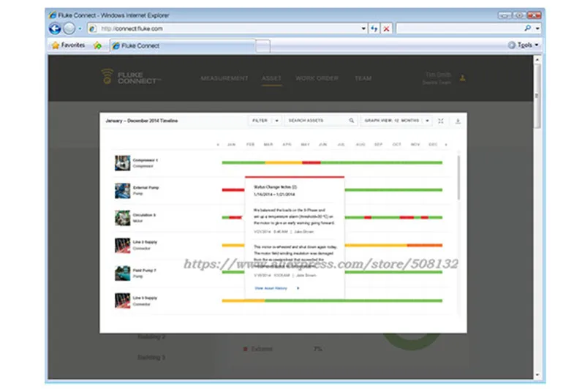The width and height of the screenshot is (585, 392).
Task: Click the browser scrollbar up arrow
Action: [x=537, y=59]
